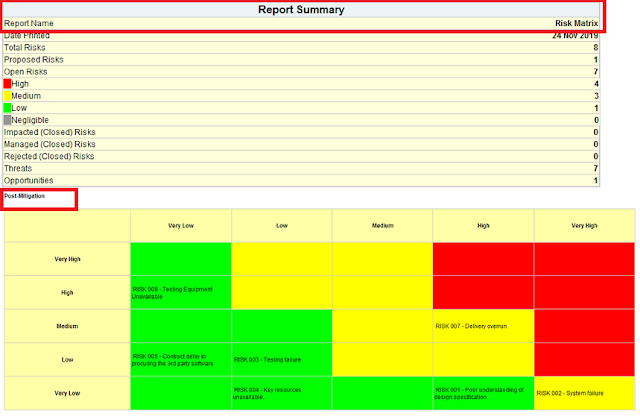The height and width of the screenshot is (416, 640).
Task: Open RISK 002 System failure cell
Action: pos(584,393)
